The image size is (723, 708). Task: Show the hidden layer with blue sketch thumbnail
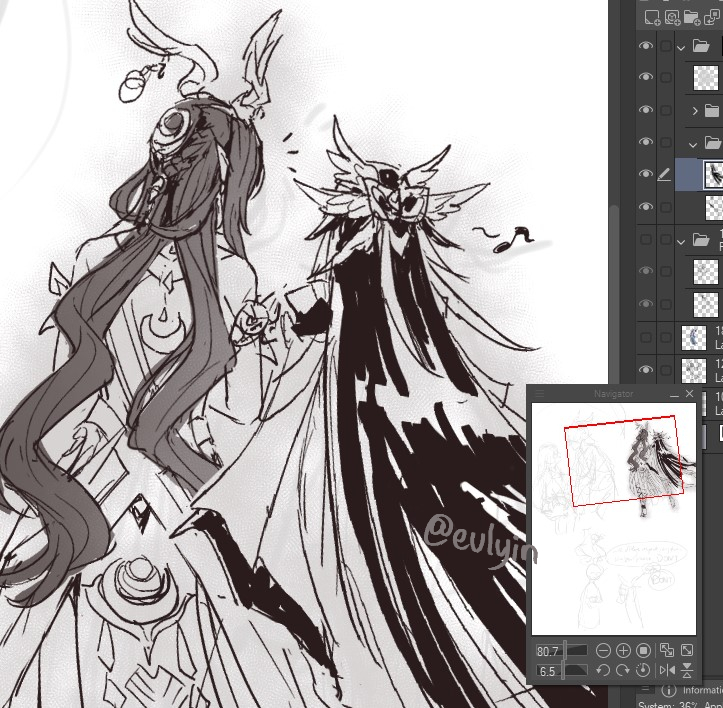coord(646,337)
